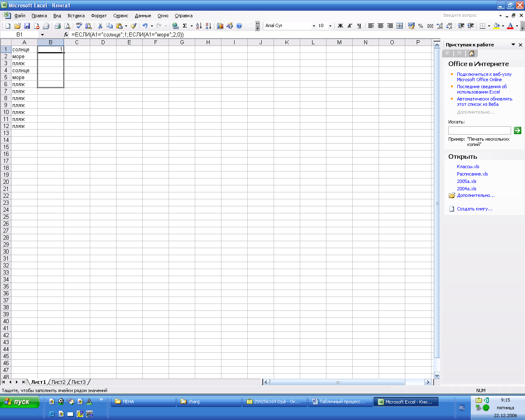The height and width of the screenshot is (420, 525).
Task: Center the cell text horizontally
Action: (x=381, y=26)
